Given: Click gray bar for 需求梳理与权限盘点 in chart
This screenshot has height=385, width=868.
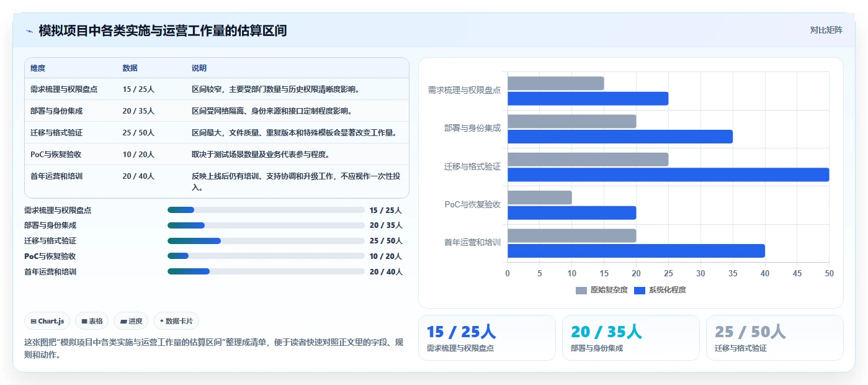Looking at the screenshot, I should click(x=556, y=83).
